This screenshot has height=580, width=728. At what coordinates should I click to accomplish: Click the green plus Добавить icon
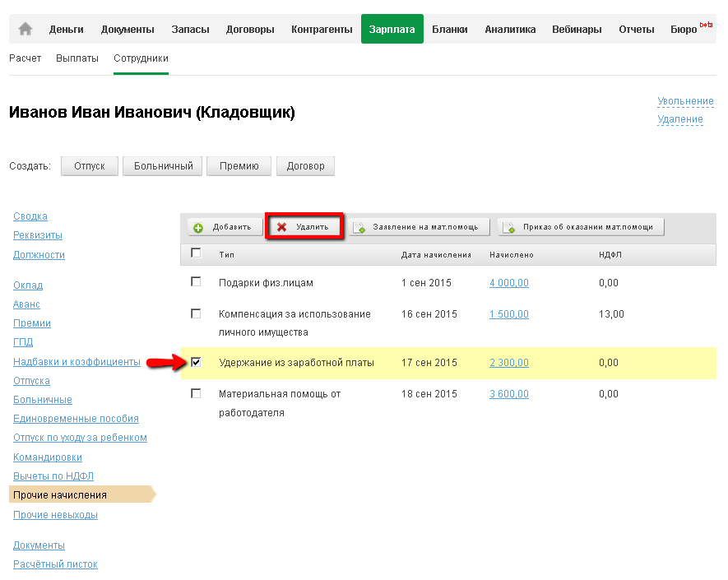(198, 228)
